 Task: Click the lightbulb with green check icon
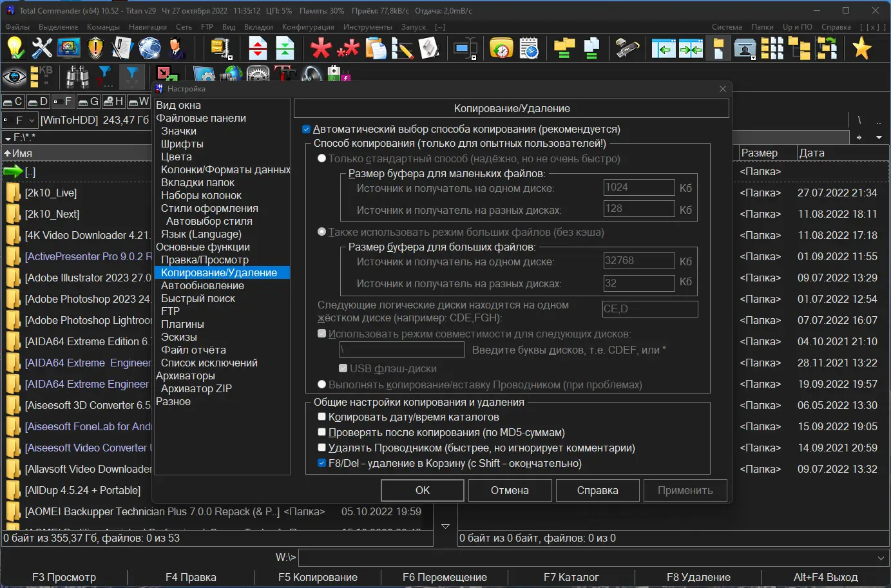pos(15,48)
